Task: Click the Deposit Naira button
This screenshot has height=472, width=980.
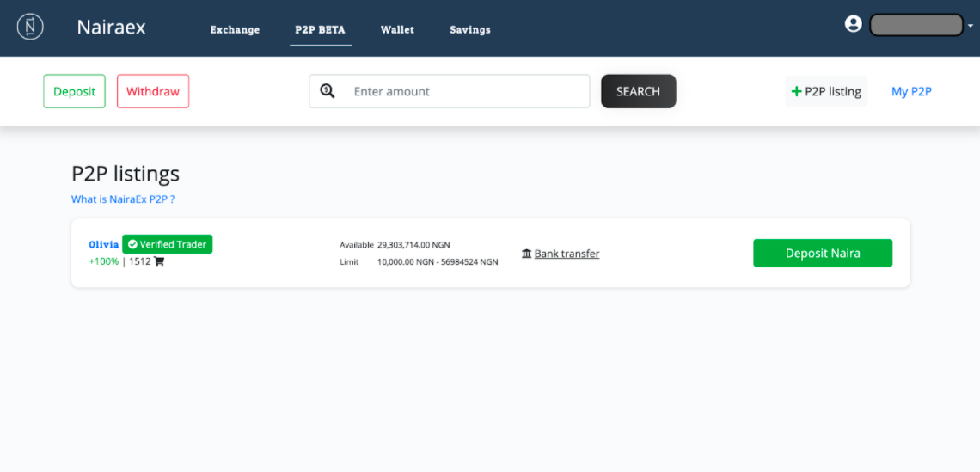Action: [x=823, y=253]
